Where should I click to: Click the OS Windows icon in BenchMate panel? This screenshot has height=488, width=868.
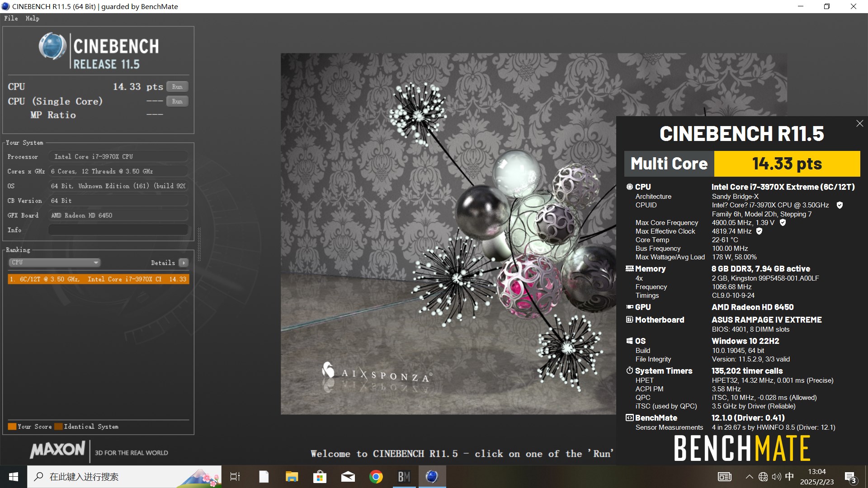click(x=629, y=341)
